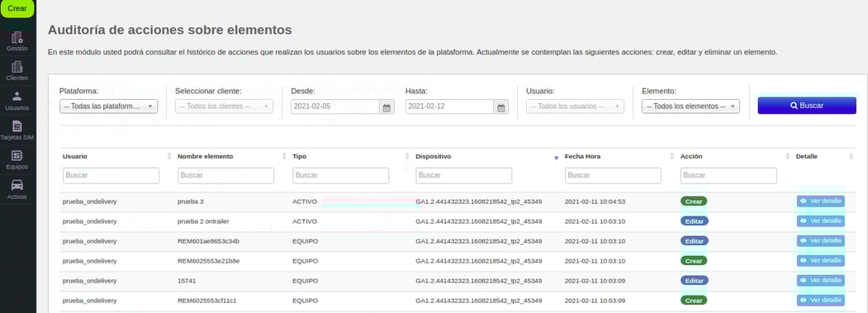
Task: Open the Desde date calendar icon
Action: pos(387,107)
